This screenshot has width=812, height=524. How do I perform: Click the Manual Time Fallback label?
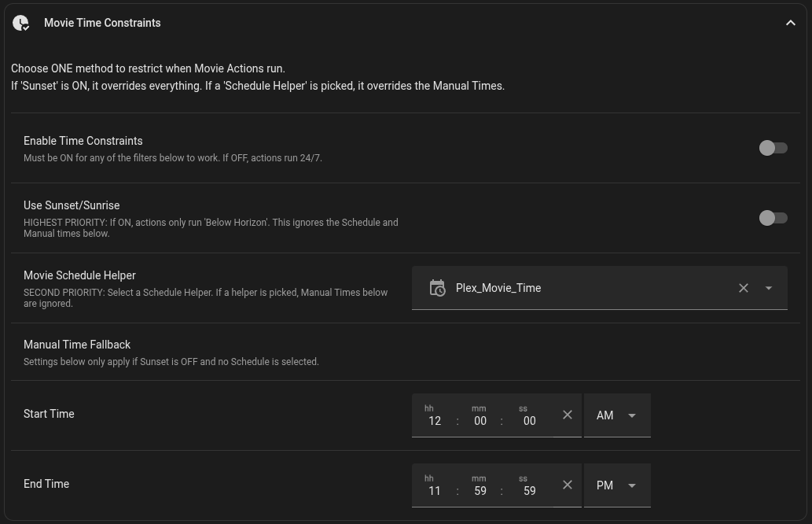click(77, 345)
